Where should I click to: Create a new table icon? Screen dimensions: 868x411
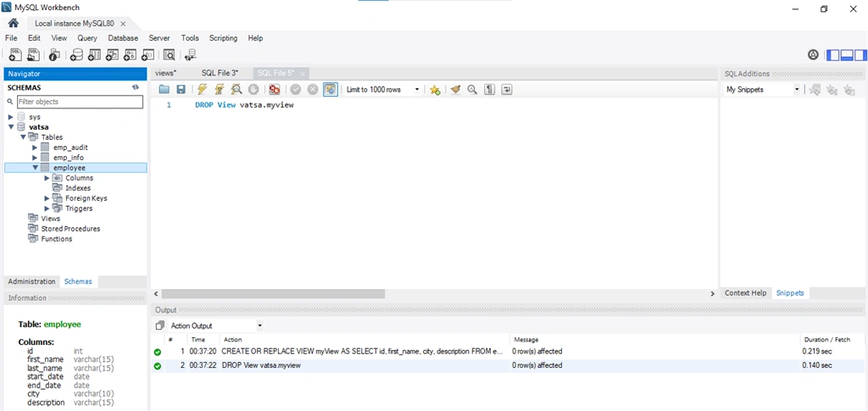[95, 54]
